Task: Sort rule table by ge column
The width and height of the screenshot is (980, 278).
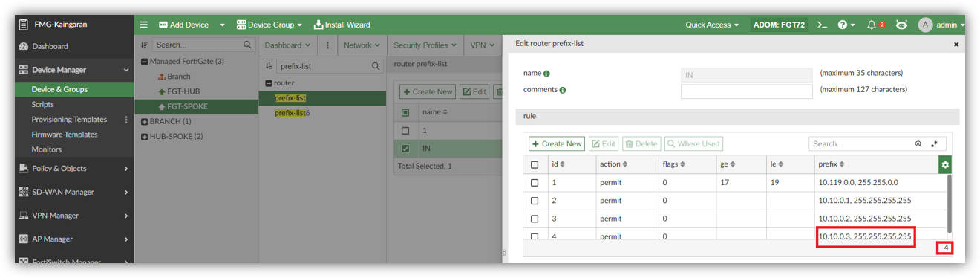Action: (733, 164)
